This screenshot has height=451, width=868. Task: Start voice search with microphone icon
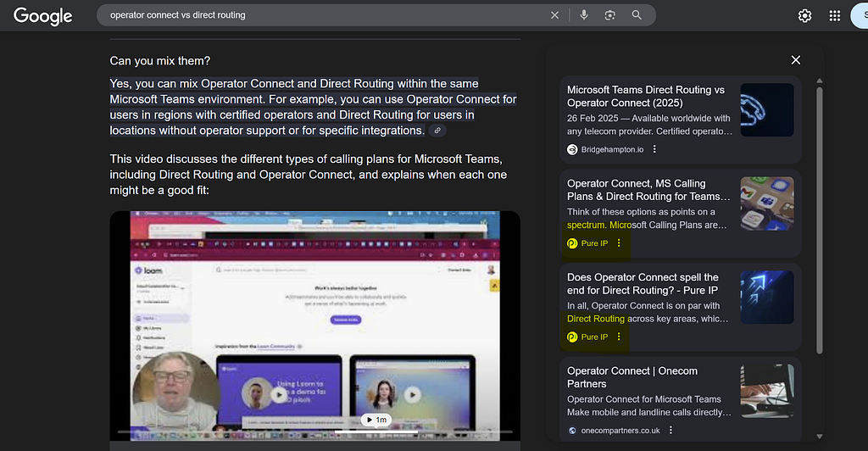(x=584, y=15)
